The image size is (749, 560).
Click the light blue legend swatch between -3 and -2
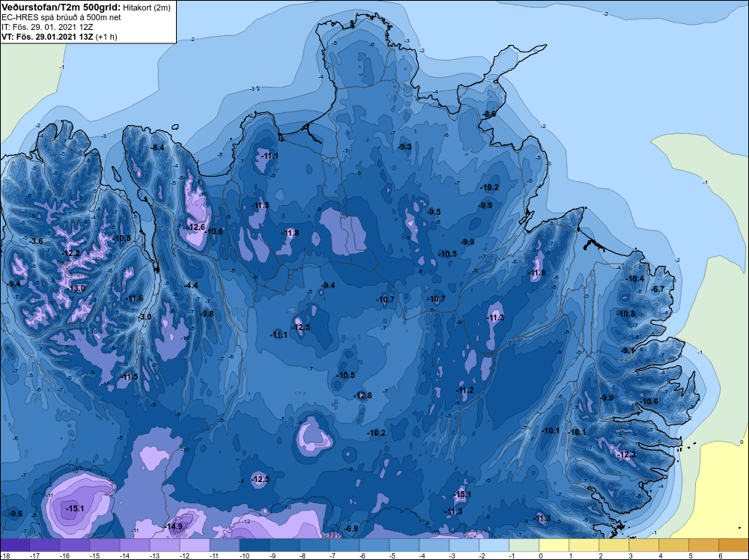tap(464, 545)
